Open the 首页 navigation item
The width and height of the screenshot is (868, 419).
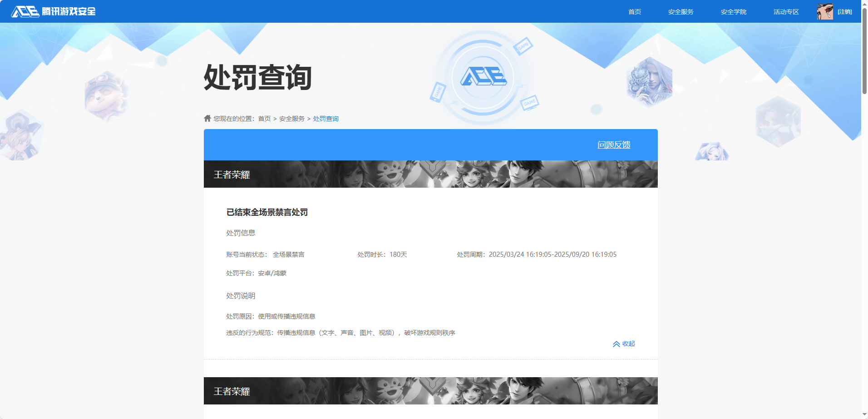(634, 12)
